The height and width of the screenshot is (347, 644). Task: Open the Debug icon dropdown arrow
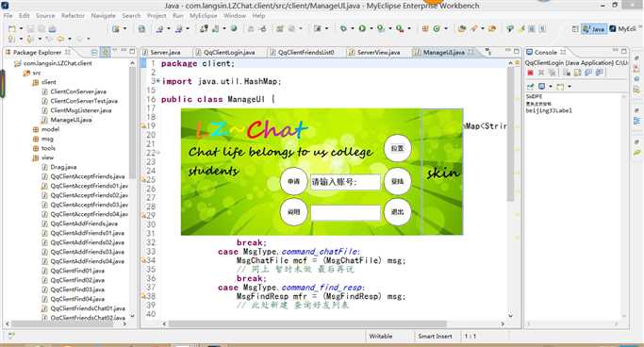click(x=352, y=28)
